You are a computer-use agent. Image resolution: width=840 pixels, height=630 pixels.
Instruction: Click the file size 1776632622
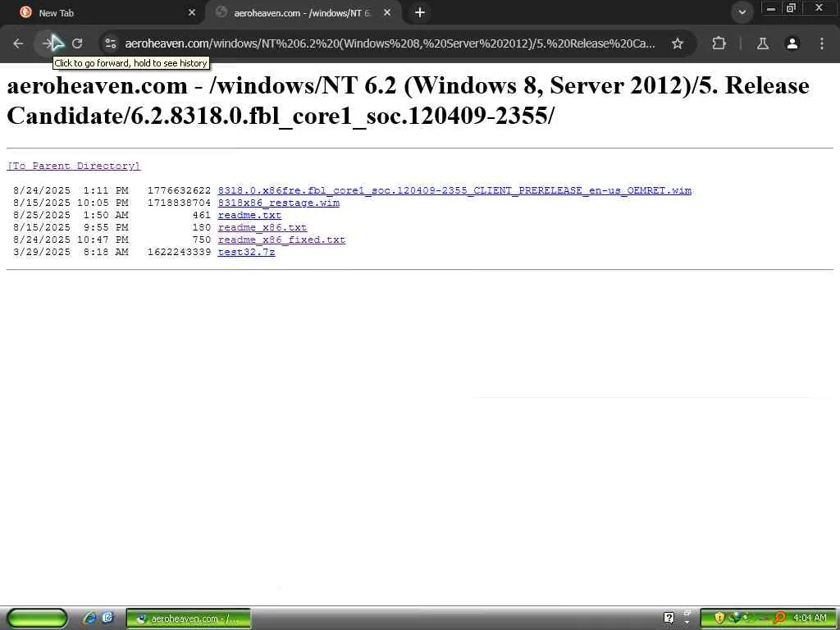click(179, 190)
